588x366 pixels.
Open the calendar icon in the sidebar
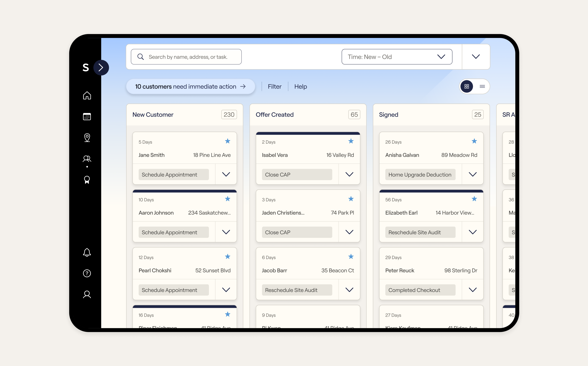point(87,117)
